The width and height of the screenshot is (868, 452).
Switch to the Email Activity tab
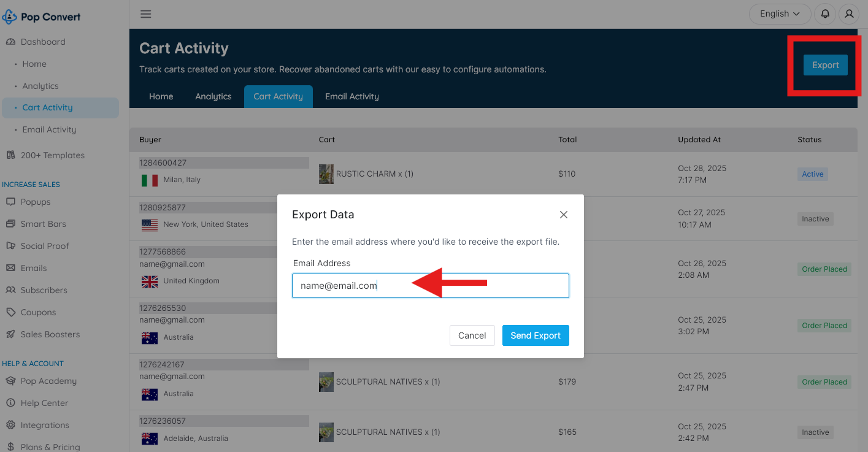click(x=351, y=96)
